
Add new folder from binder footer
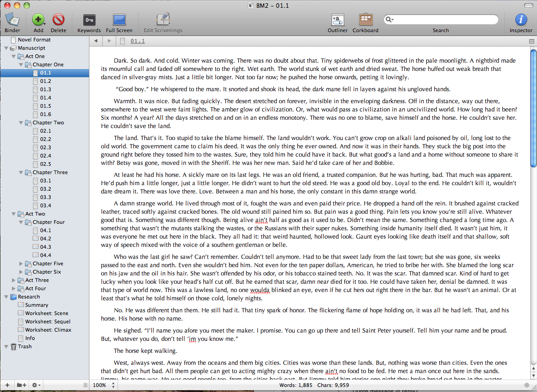22,385
